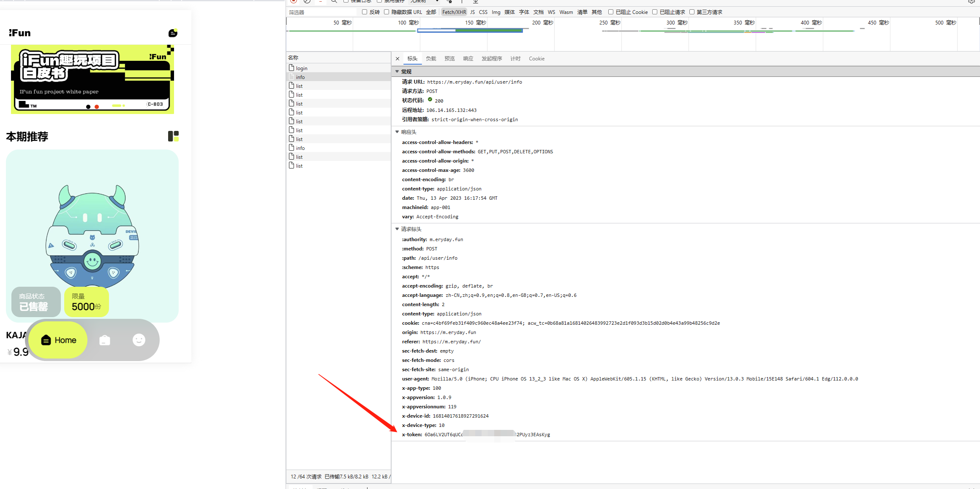The image size is (980, 489).
Task: Select the 全部 filter type
Action: coord(431,12)
